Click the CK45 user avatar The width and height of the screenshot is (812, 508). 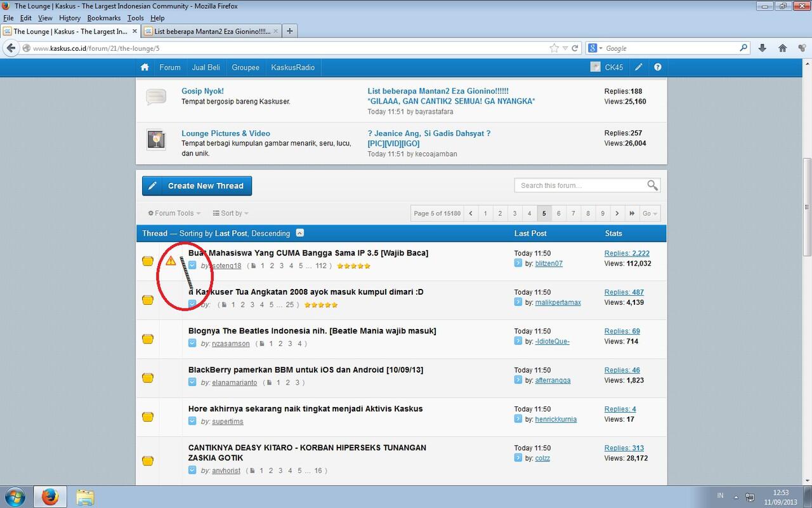(595, 67)
